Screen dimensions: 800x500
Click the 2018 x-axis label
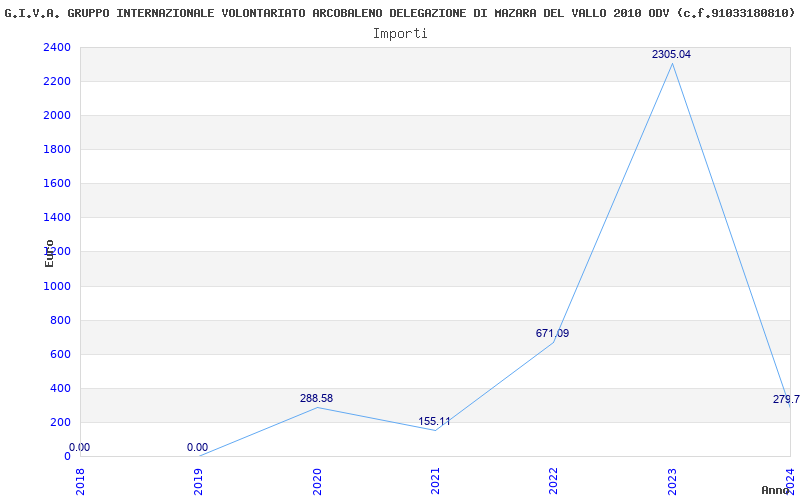click(x=80, y=482)
